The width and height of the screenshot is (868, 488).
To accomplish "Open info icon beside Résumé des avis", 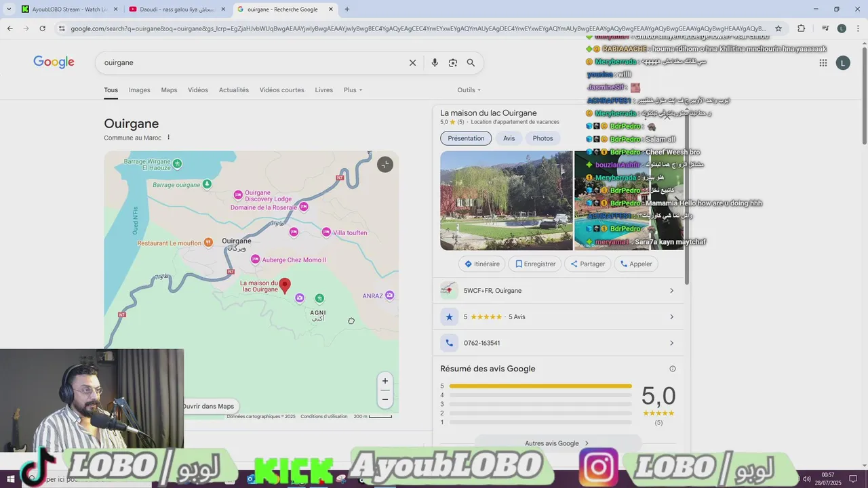I will point(673,369).
